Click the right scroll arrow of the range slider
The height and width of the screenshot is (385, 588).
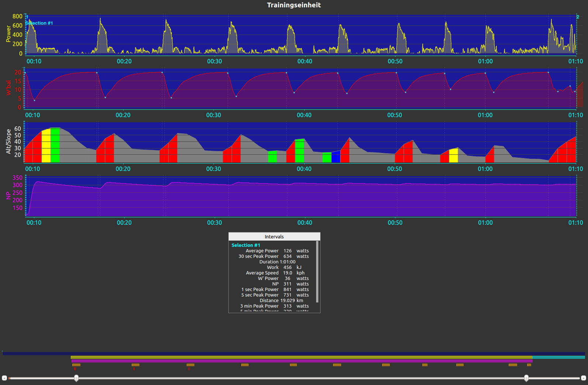pos(583,378)
